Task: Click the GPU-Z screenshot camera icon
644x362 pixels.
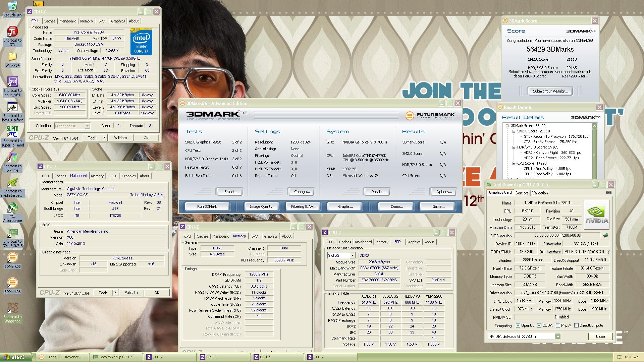Action: tap(609, 192)
